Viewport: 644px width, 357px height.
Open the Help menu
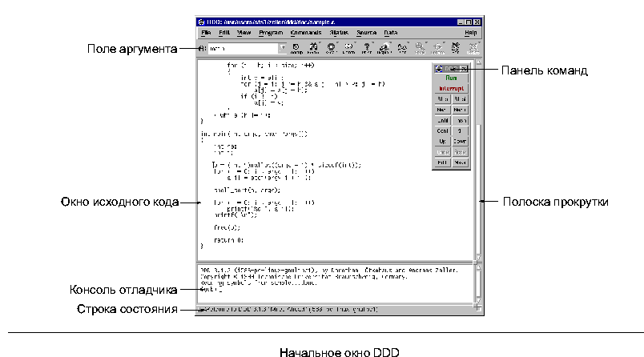470,33
